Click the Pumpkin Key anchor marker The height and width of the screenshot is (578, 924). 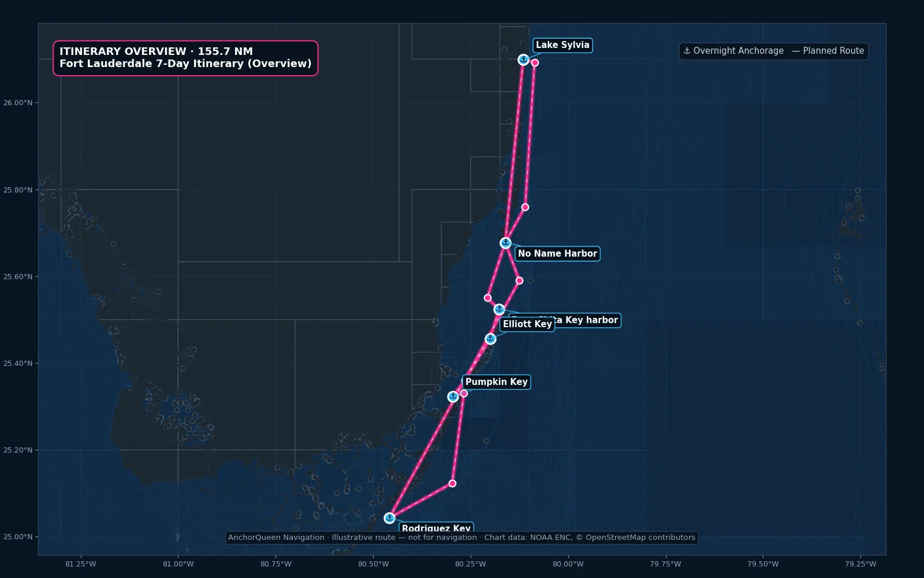[453, 397]
